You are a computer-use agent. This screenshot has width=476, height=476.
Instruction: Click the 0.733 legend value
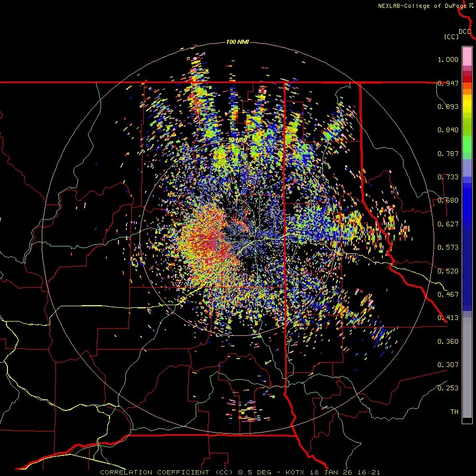(448, 177)
